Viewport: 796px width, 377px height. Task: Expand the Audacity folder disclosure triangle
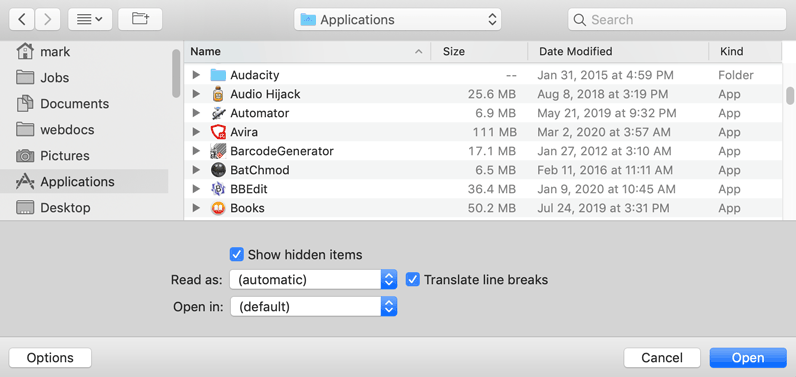point(196,75)
